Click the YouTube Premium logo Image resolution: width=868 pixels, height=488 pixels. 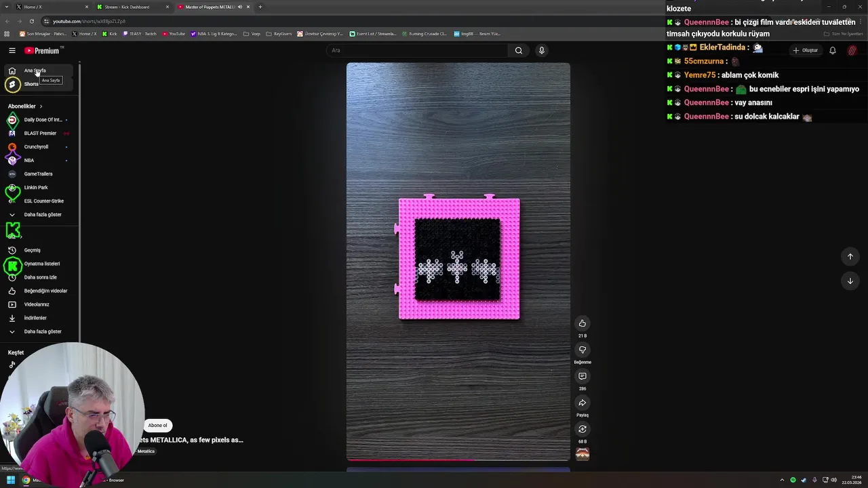coord(42,51)
